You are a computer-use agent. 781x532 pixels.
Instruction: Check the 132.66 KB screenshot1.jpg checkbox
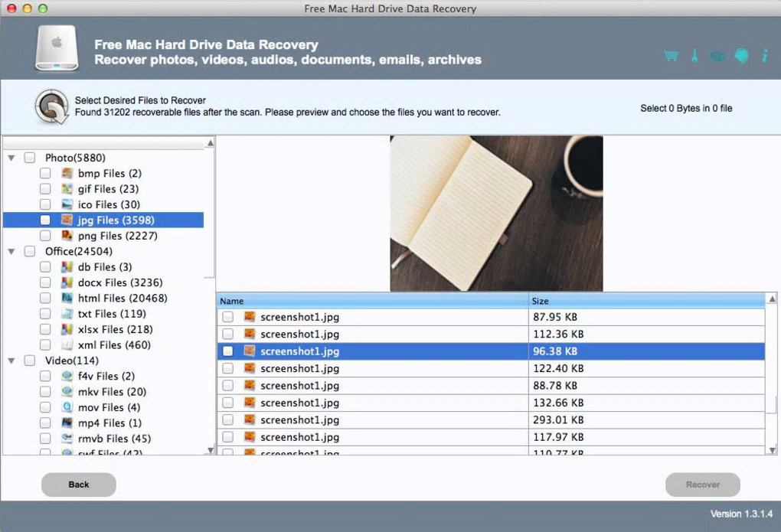pyautogui.click(x=227, y=403)
